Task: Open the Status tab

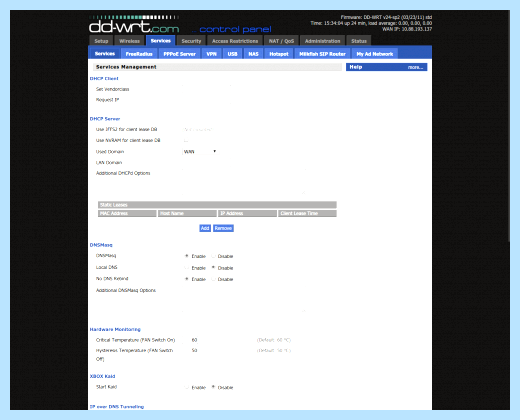Action: [x=359, y=41]
